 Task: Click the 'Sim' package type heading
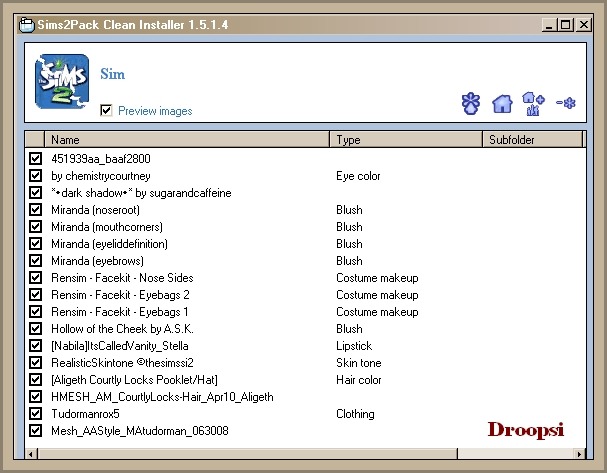(x=112, y=74)
